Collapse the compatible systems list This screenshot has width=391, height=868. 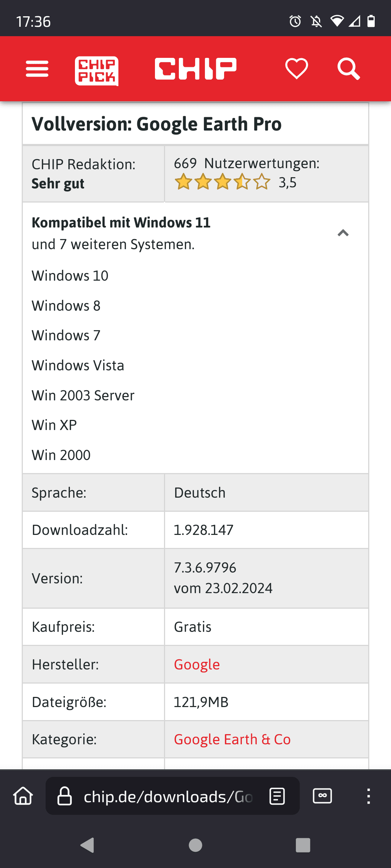pyautogui.click(x=343, y=233)
